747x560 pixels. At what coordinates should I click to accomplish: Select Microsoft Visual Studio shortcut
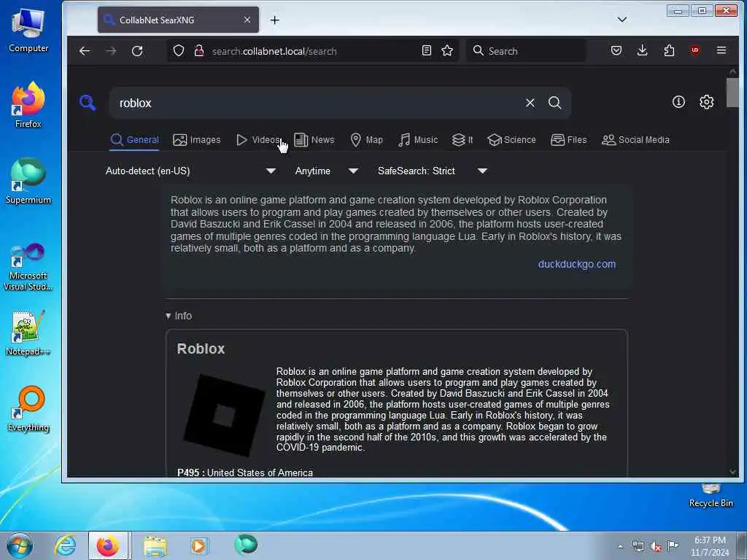point(28,267)
